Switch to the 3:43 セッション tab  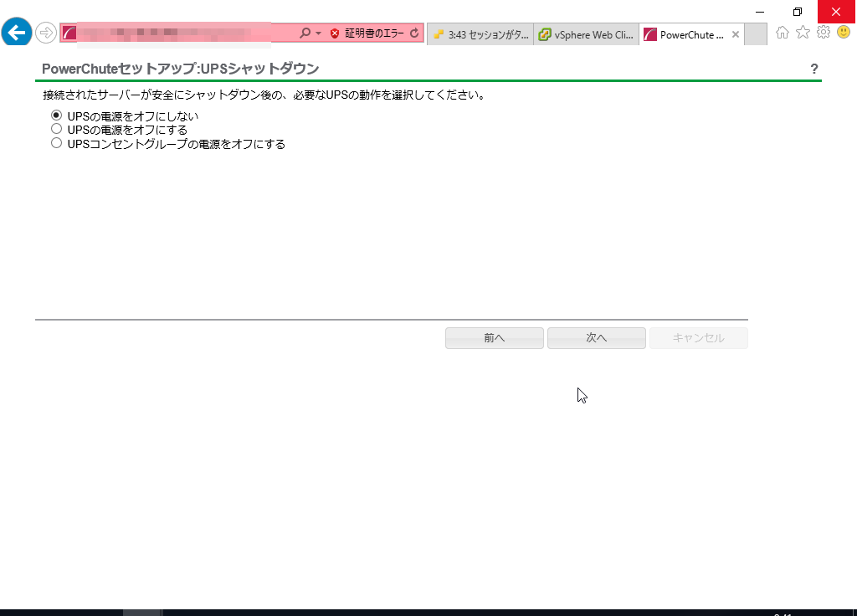point(480,35)
